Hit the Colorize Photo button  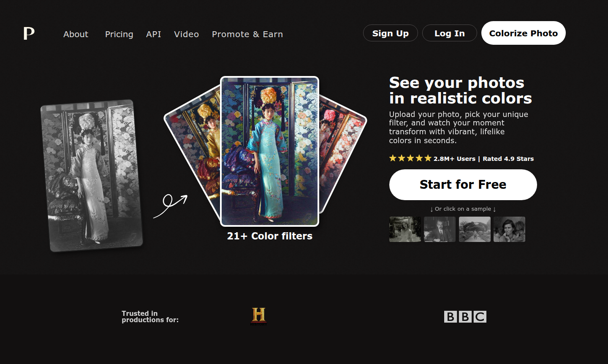tap(523, 33)
